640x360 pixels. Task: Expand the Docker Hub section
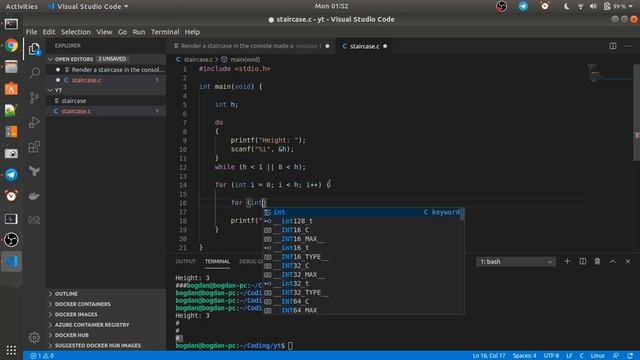(x=106, y=335)
